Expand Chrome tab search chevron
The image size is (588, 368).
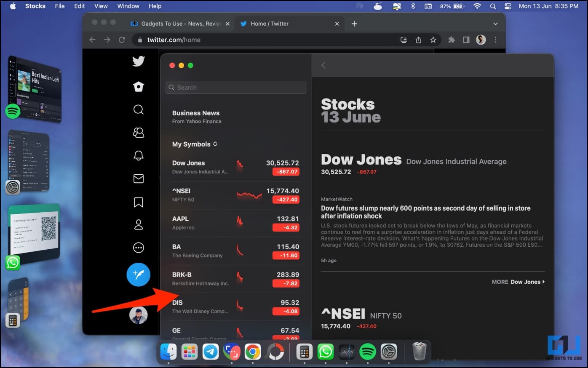[x=495, y=24]
